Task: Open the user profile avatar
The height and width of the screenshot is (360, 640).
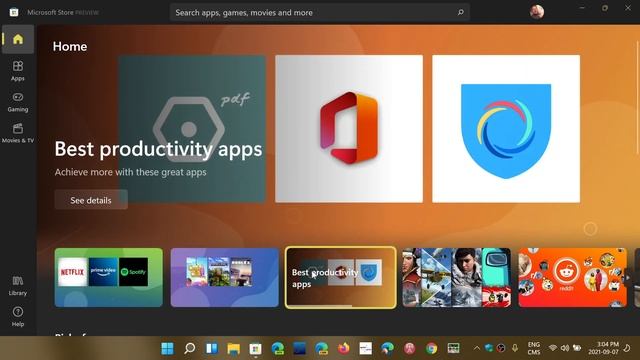Action: [537, 12]
